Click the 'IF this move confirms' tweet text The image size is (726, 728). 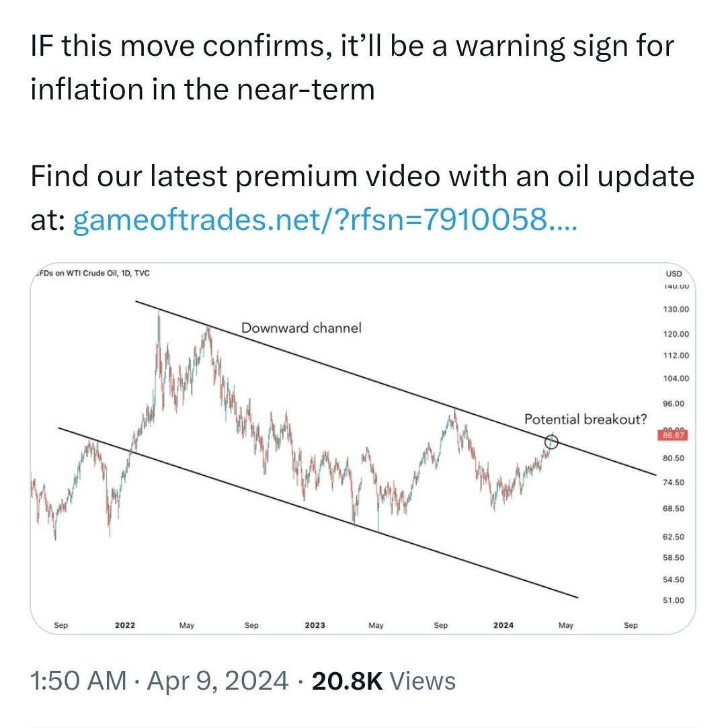[352, 67]
